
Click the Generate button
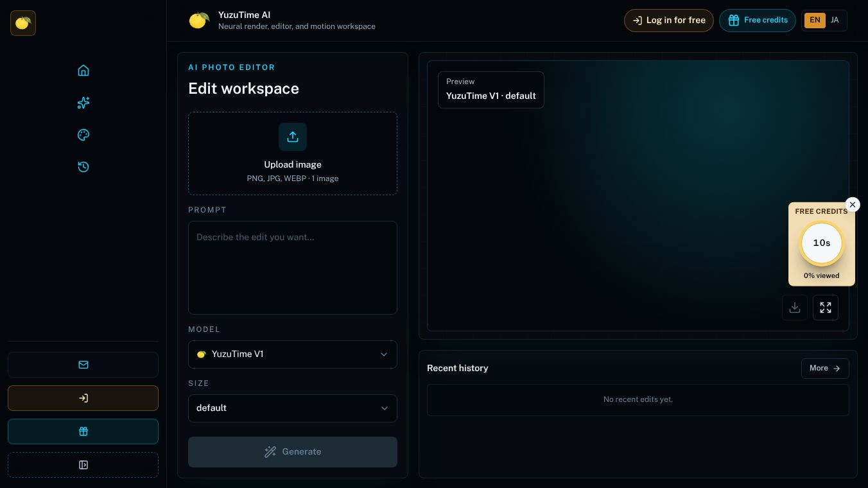(x=293, y=452)
